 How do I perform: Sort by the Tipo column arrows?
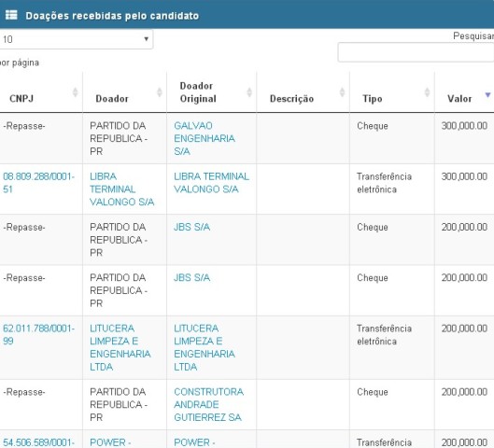tap(427, 92)
